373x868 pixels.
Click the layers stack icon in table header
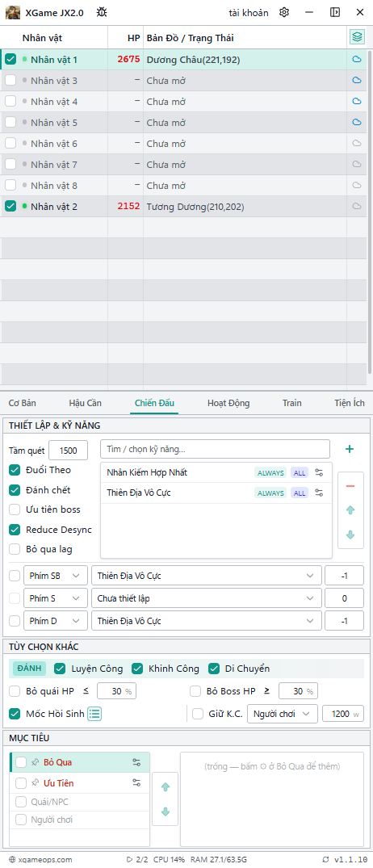pyautogui.click(x=357, y=37)
